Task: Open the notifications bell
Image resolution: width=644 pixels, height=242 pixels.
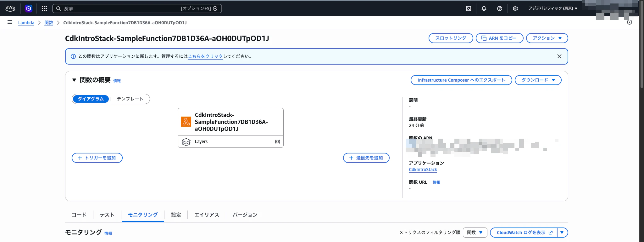Action: tap(484, 9)
